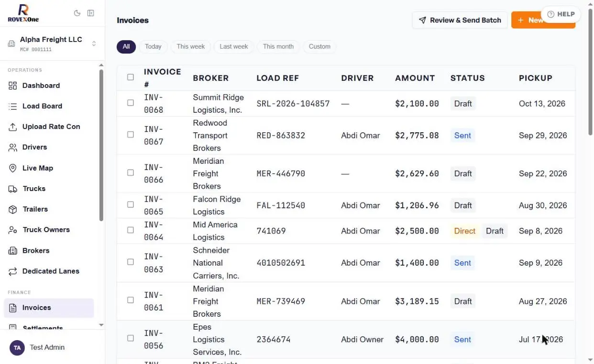This screenshot has width=594, height=364.
Task: Click the Sent badge on INV-0067
Action: (x=462, y=136)
